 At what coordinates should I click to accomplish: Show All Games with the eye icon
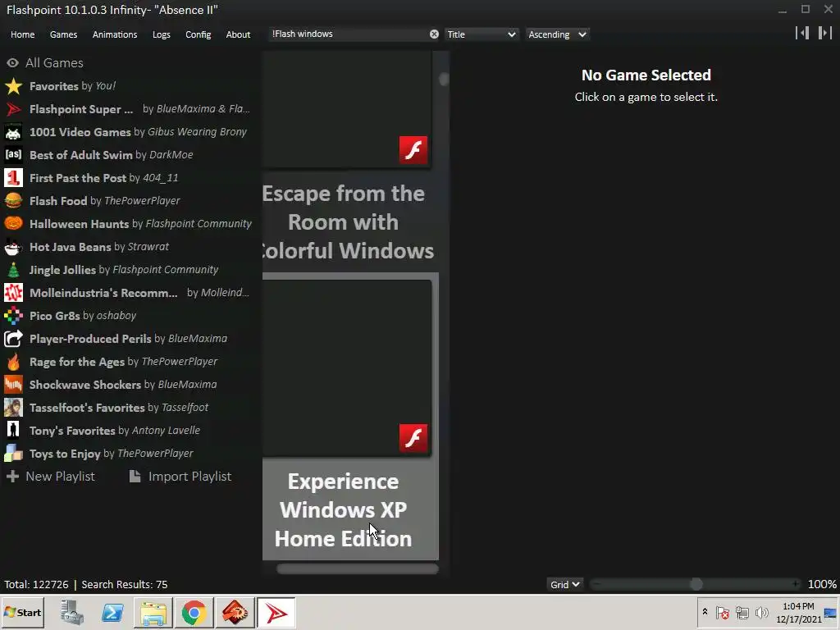[x=13, y=63]
